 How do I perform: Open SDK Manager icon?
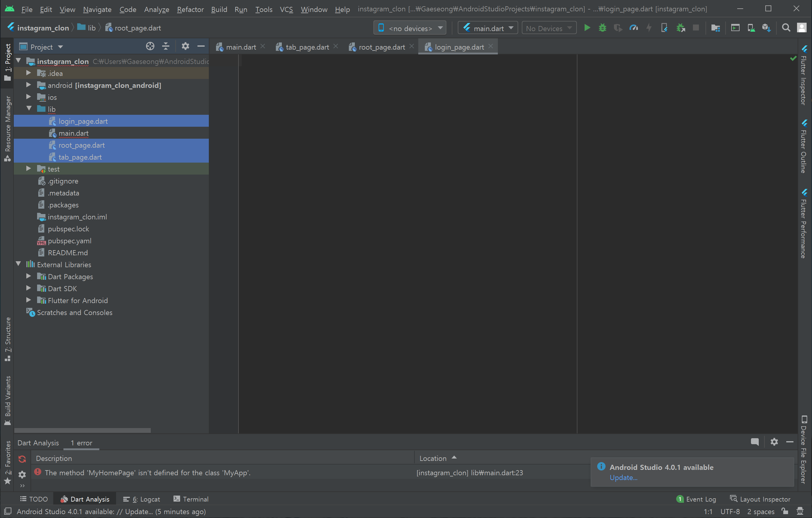pos(767,28)
